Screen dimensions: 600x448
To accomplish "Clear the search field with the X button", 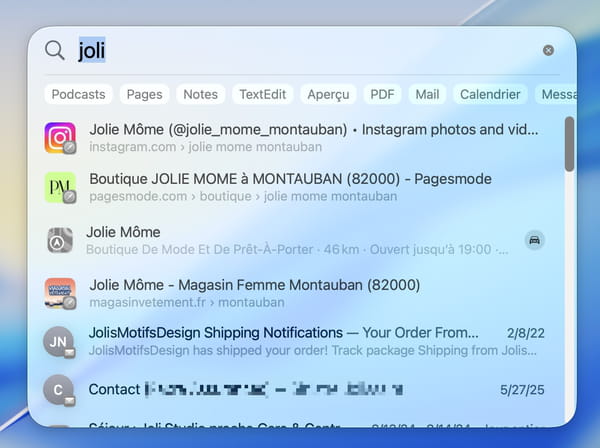I will click(x=548, y=50).
